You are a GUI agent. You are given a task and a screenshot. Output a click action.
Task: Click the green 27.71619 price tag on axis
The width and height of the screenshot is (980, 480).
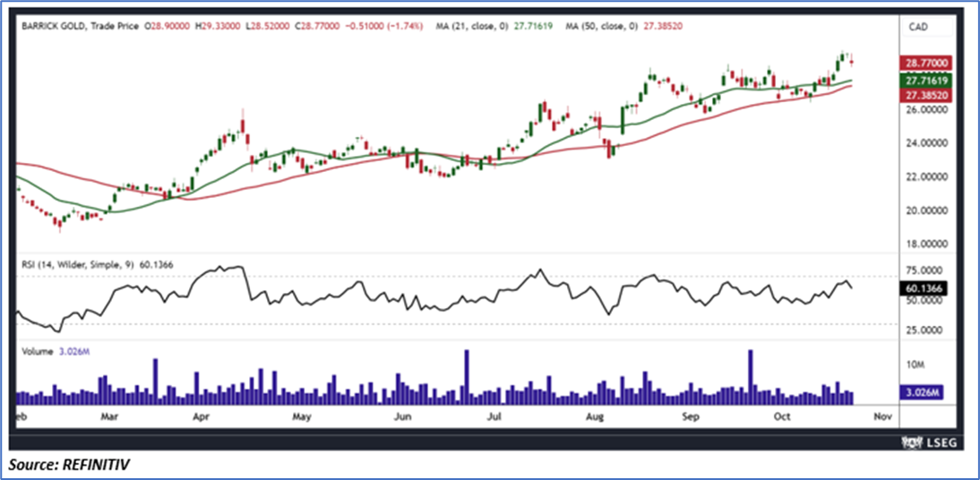point(926,81)
